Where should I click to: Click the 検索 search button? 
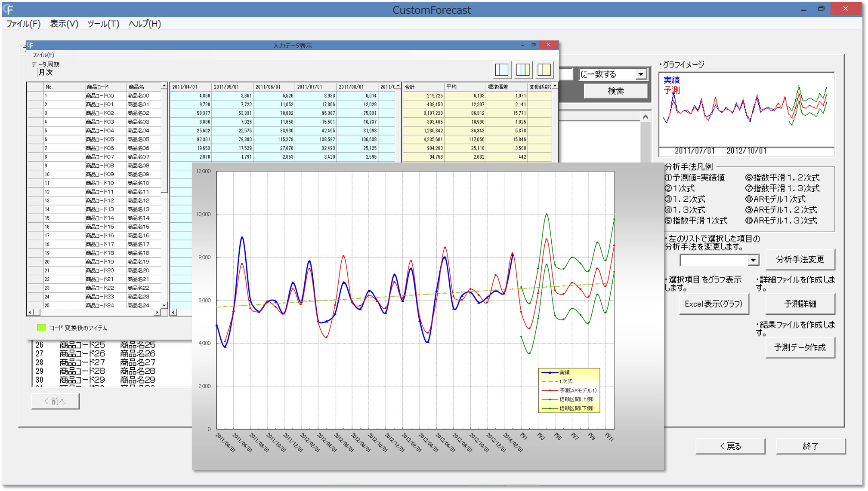click(x=615, y=91)
